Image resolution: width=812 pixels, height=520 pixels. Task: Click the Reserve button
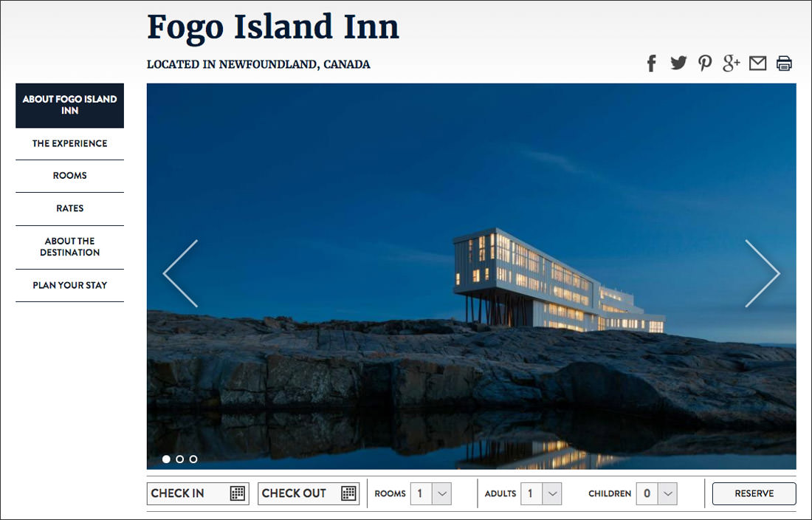tap(754, 493)
